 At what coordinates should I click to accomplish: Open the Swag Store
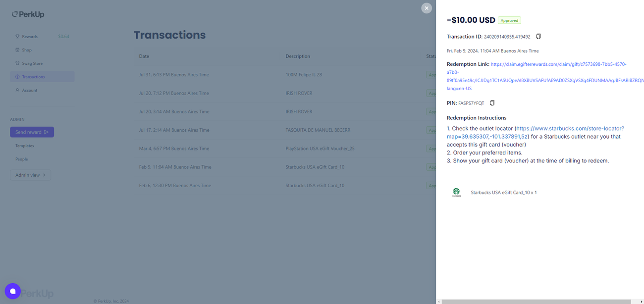click(32, 63)
